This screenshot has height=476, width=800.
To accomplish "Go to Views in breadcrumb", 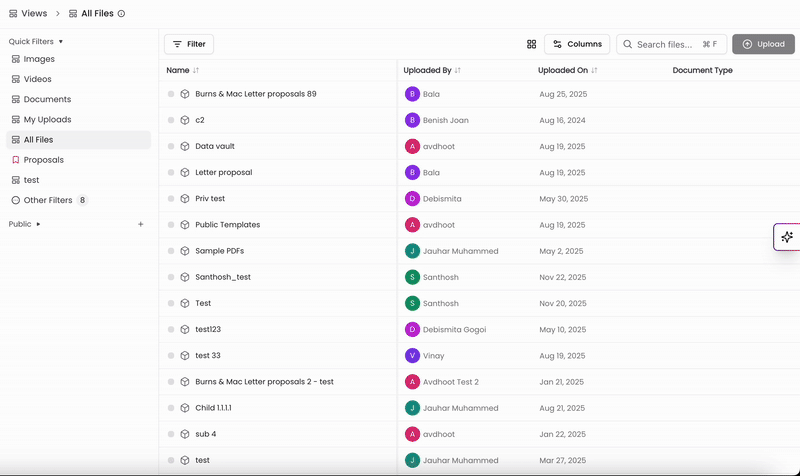I will coord(34,14).
